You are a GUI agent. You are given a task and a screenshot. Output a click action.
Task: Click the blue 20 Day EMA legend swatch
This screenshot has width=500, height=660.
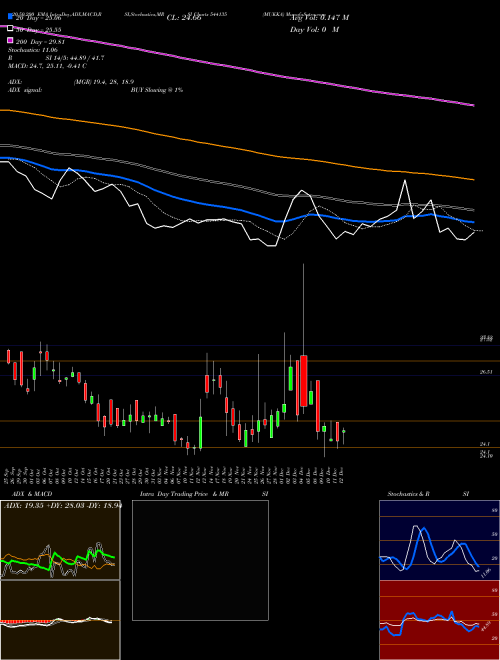tap(11, 16)
